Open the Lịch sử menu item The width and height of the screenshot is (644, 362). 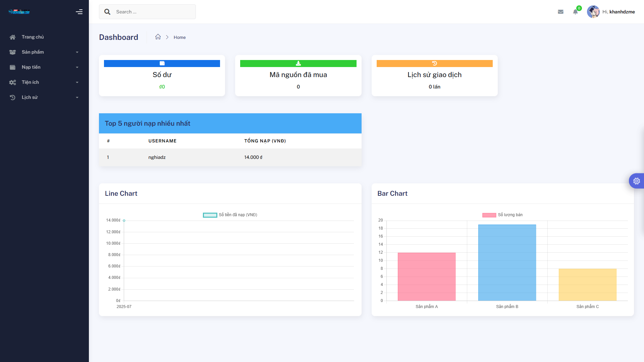coord(30,97)
